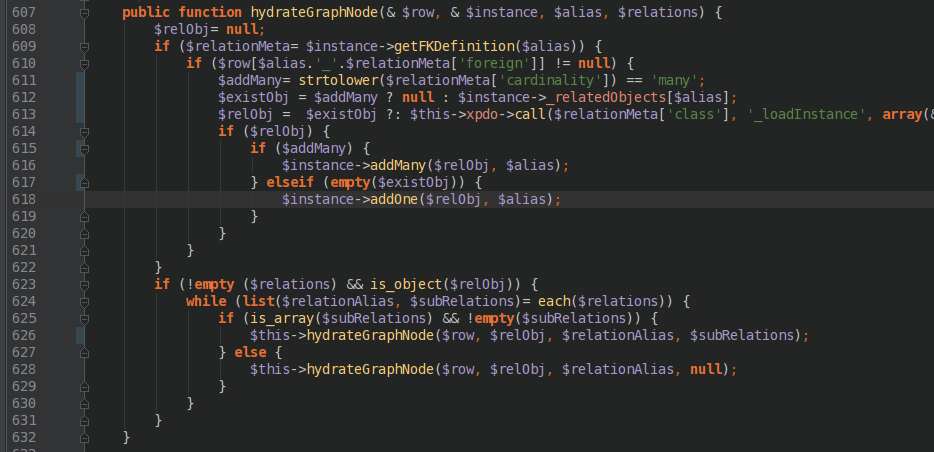Click line number 607 in the gutter
This screenshot has width=934, height=452.
click(24, 13)
